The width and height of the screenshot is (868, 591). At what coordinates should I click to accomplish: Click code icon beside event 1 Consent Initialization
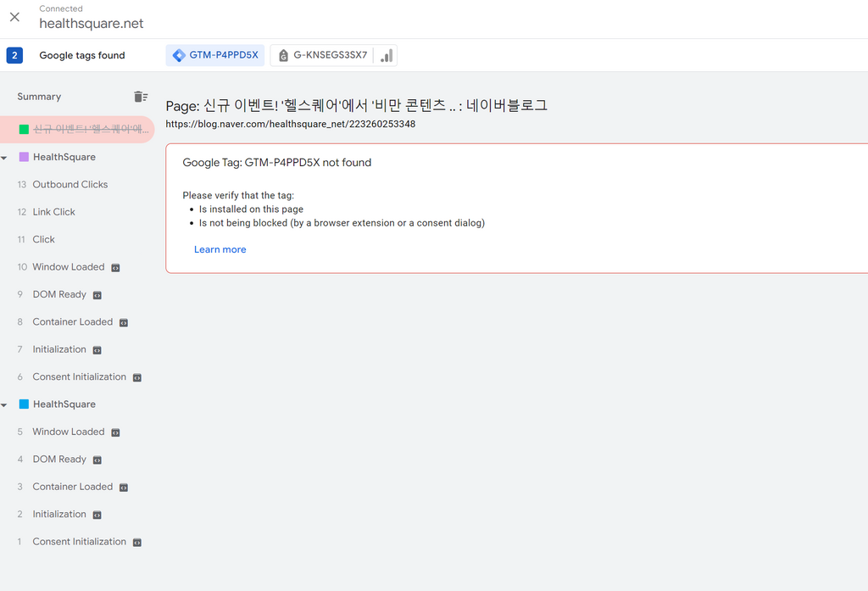click(137, 543)
